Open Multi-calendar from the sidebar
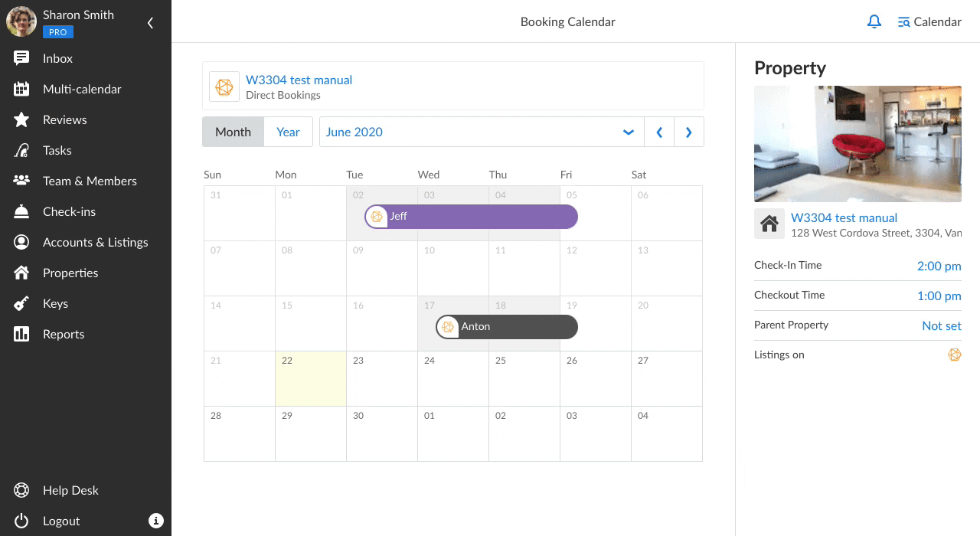Viewport: 980px width, 536px height. 82,89
